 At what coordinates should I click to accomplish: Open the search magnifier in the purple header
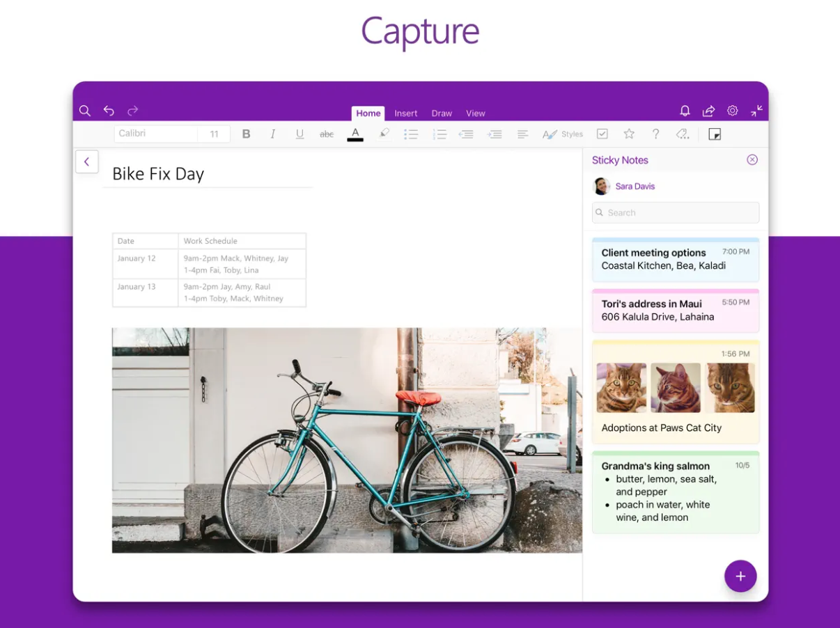[x=85, y=111]
